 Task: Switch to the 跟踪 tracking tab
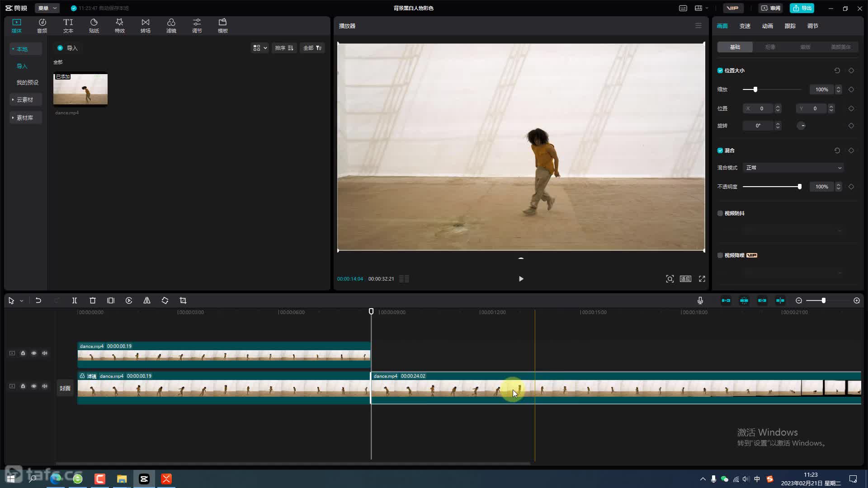click(790, 26)
